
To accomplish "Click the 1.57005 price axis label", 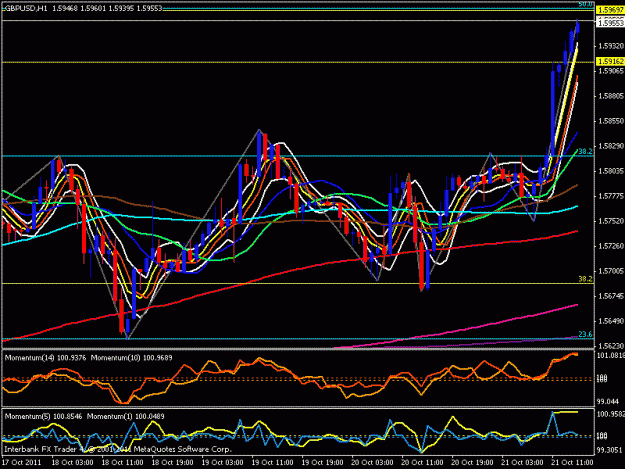I will coord(611,271).
